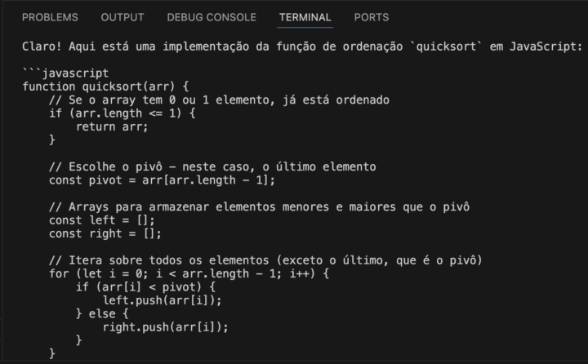Select the DEBUG CONSOLE tab
This screenshot has width=588, height=364.
[x=212, y=17]
